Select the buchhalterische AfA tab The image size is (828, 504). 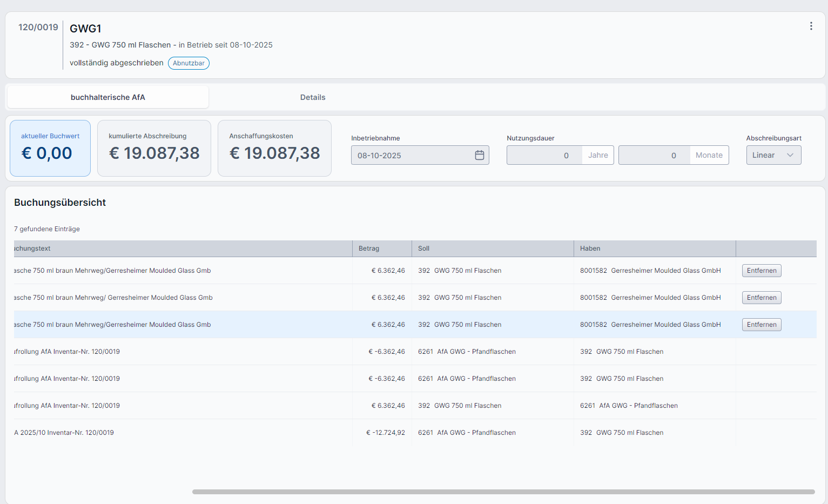(108, 97)
